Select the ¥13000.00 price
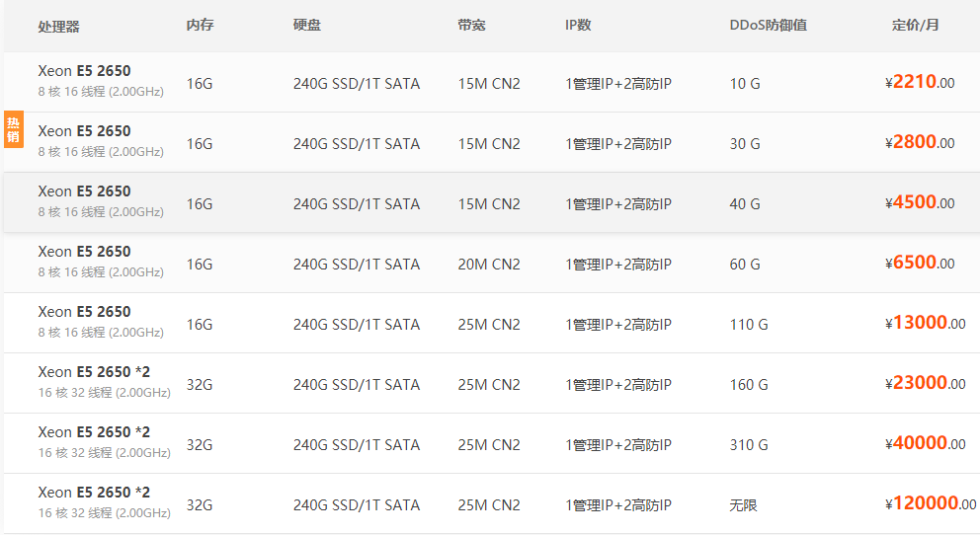 pyautogui.click(x=926, y=323)
